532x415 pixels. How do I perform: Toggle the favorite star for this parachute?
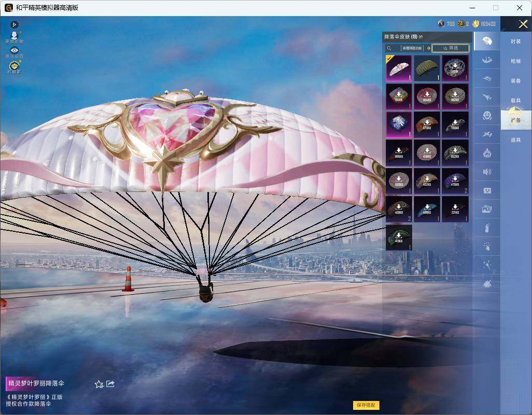click(99, 384)
